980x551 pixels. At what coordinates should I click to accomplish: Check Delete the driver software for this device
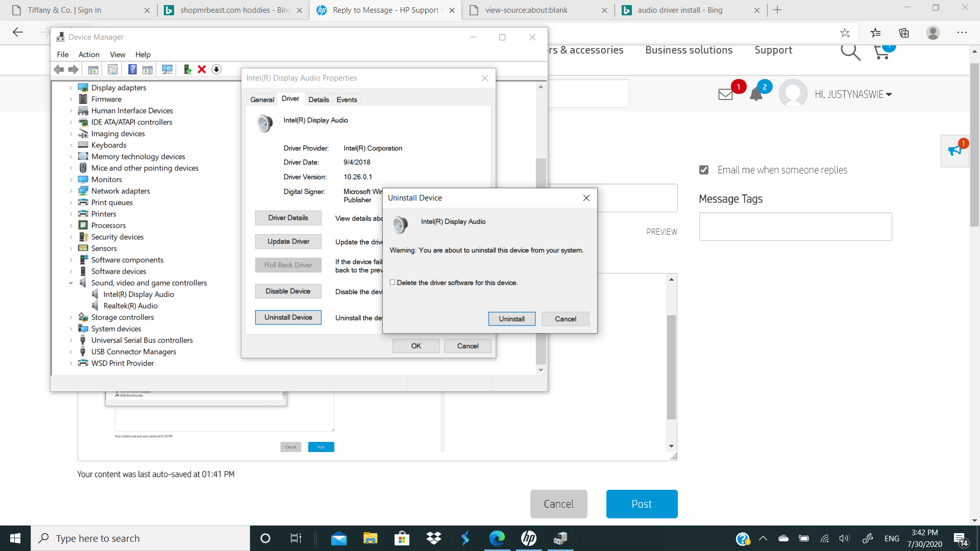(392, 282)
